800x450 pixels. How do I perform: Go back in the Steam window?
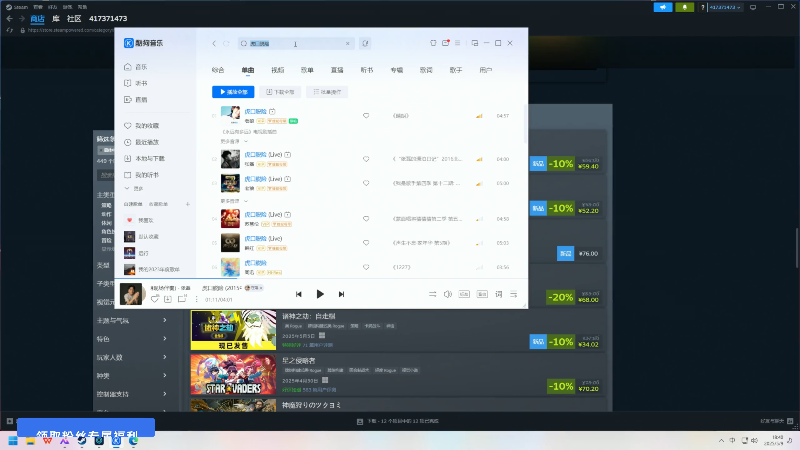[x=10, y=18]
